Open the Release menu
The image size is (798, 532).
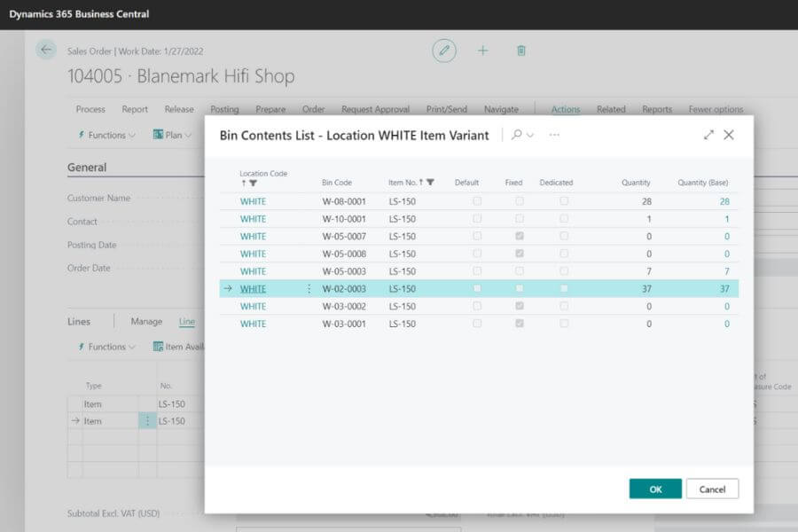pos(179,109)
